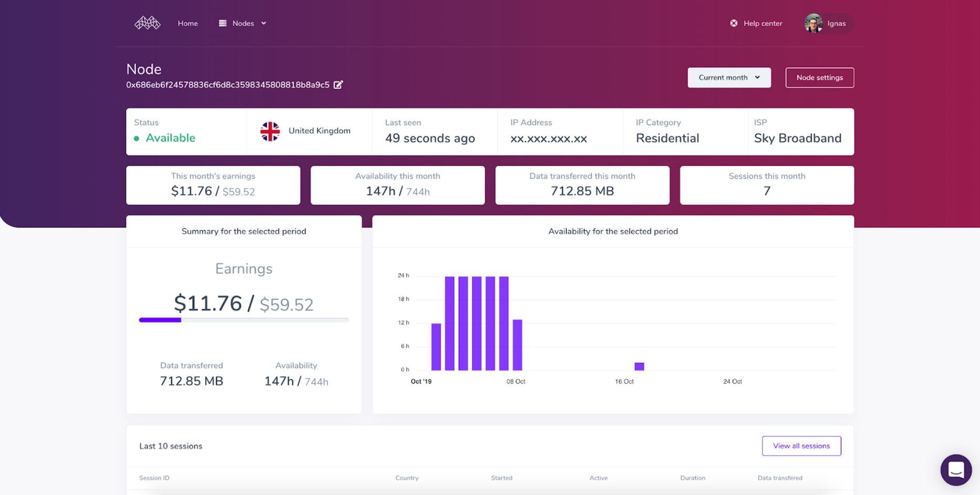Click the Data transferred this month card
This screenshot has width=980, height=495.
(582, 185)
